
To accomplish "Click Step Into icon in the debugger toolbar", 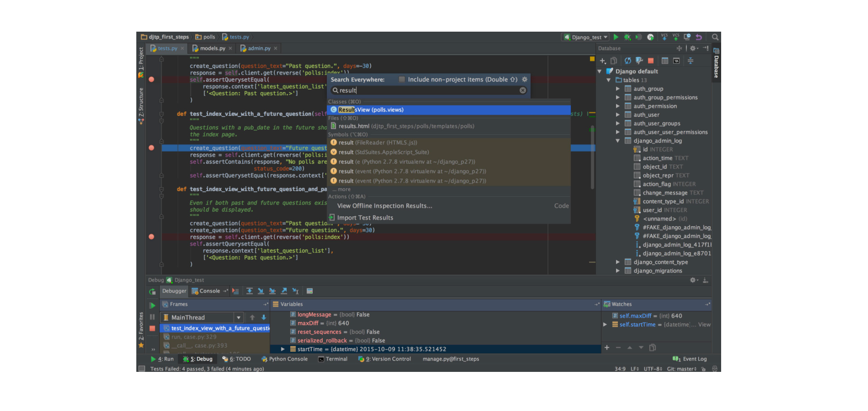I will (x=261, y=291).
